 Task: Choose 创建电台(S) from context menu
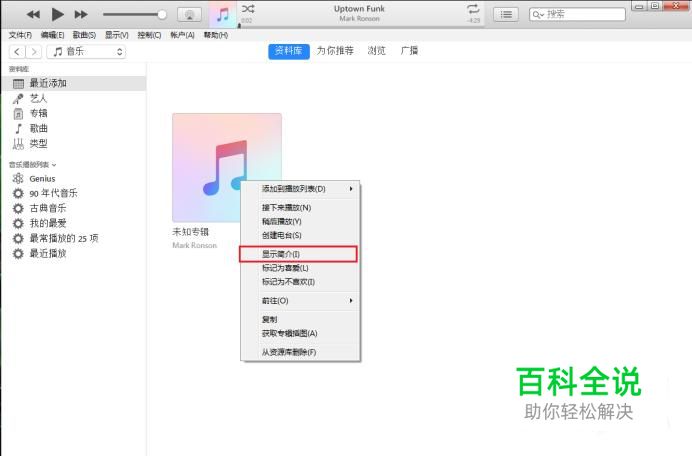(x=300, y=235)
